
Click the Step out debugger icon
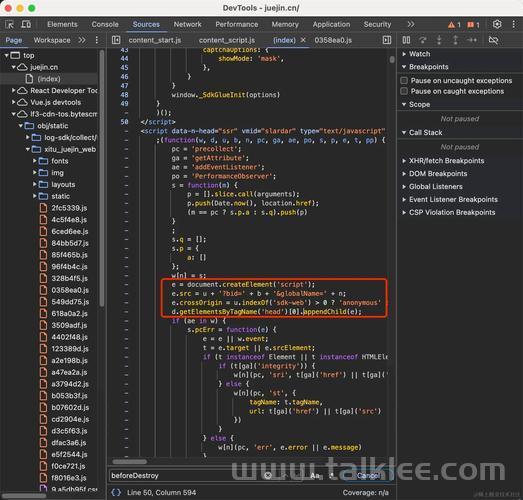(x=455, y=40)
